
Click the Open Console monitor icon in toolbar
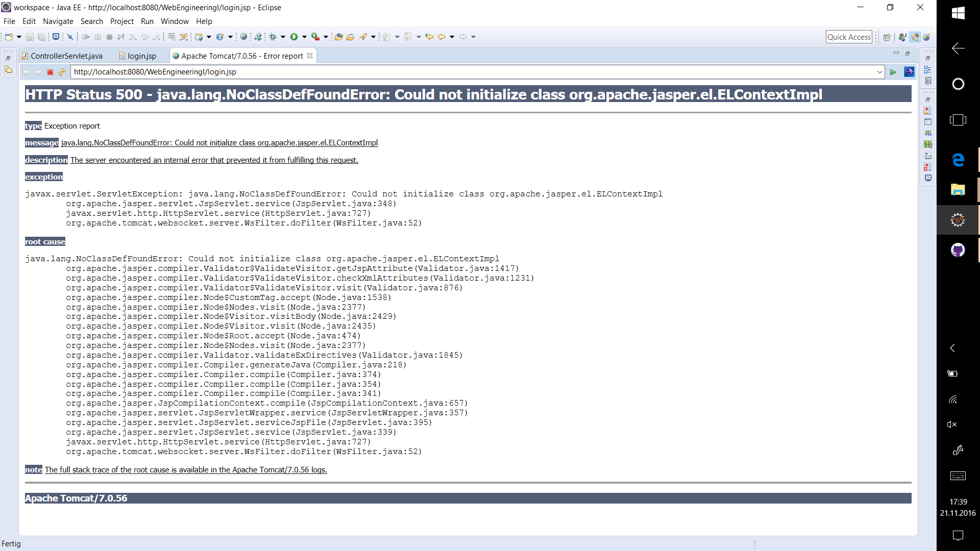(56, 37)
